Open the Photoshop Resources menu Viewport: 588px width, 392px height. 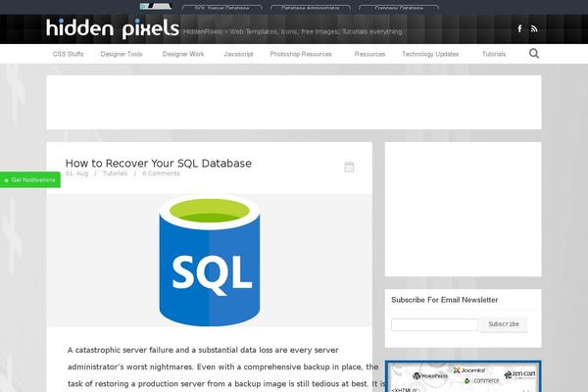click(x=301, y=54)
